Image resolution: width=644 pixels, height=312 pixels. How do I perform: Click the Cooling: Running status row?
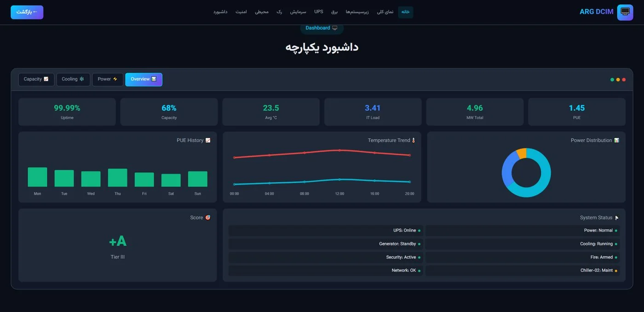click(523, 244)
